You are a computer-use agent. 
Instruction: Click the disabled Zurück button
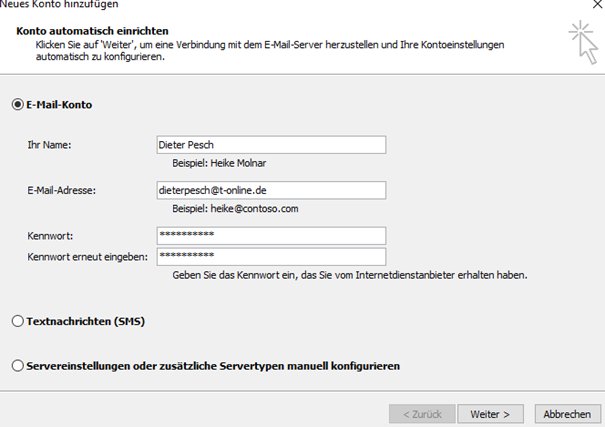[422, 414]
